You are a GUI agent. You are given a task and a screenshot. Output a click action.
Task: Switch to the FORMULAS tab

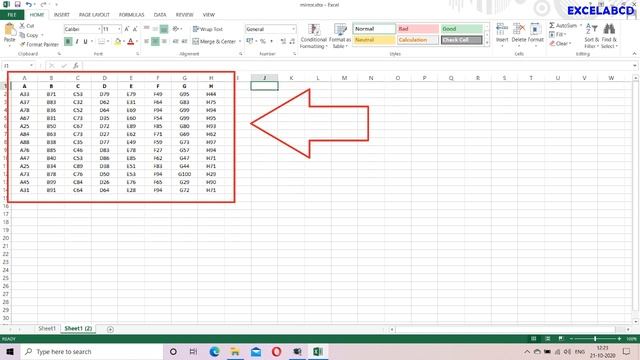131,15
